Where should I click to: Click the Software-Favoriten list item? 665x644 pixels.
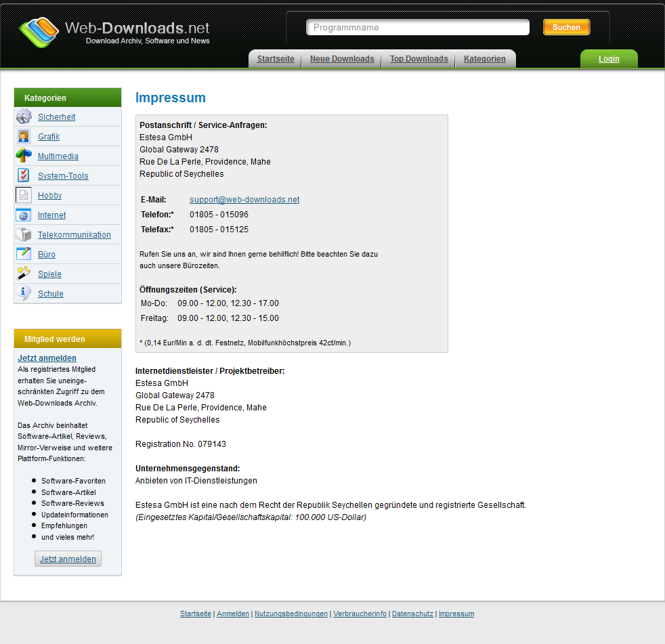(x=73, y=481)
